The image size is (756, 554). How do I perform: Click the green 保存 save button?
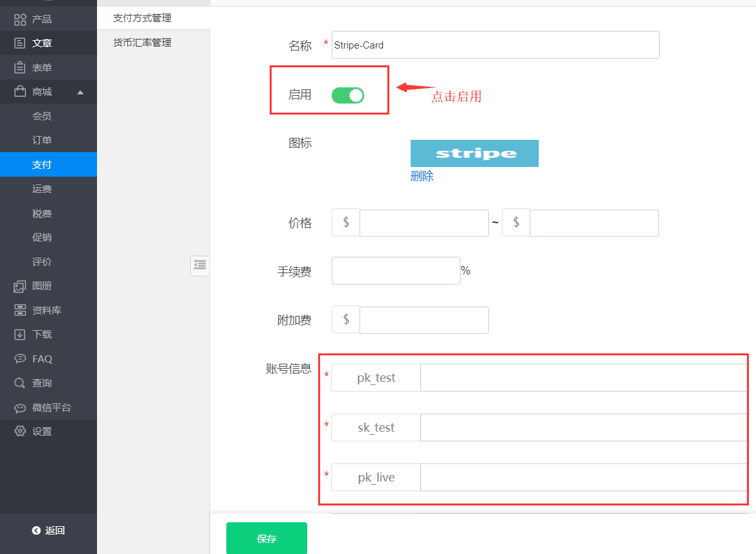[x=266, y=538]
